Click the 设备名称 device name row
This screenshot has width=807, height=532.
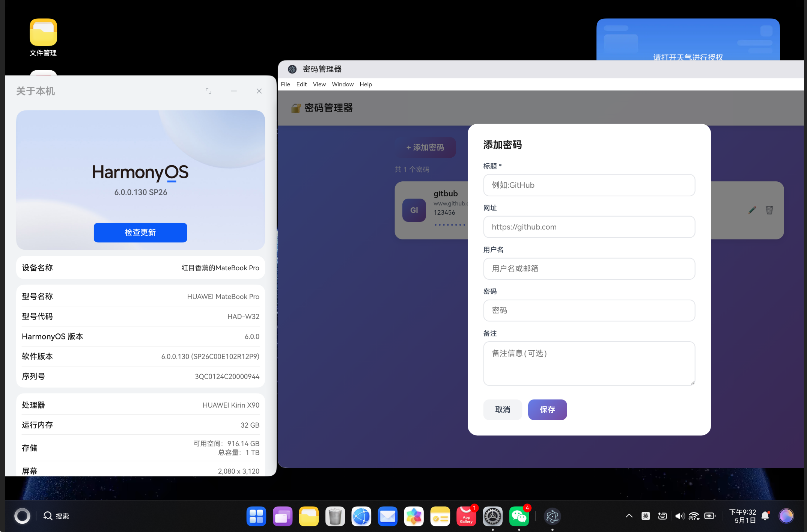[140, 268]
